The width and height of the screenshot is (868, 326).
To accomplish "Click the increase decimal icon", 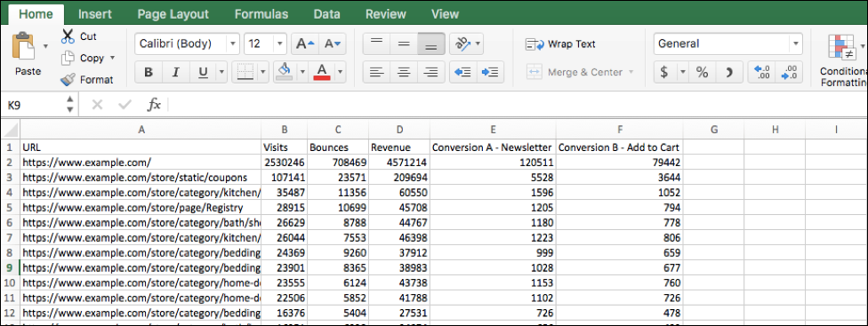I will 761,72.
